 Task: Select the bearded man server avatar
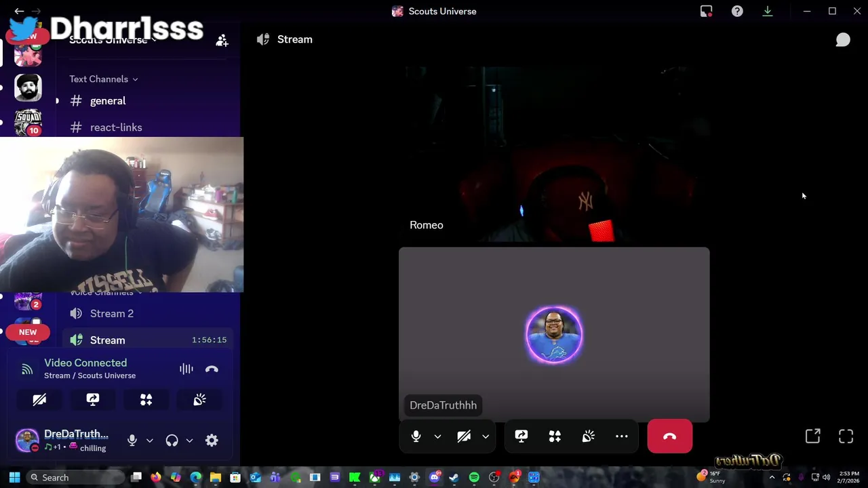tap(28, 87)
